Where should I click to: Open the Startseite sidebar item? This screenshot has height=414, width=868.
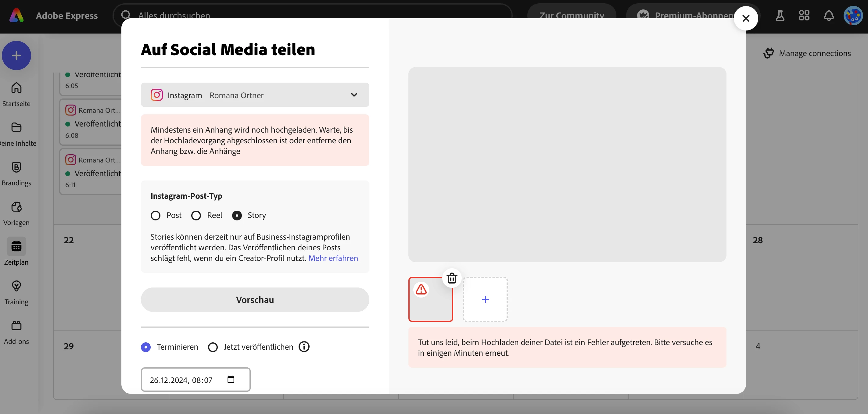click(16, 94)
